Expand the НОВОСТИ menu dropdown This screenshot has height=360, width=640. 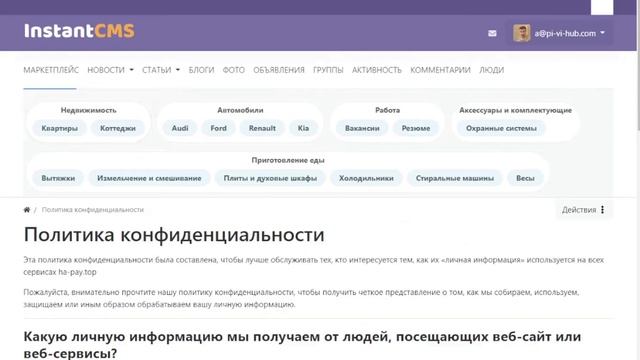click(111, 70)
